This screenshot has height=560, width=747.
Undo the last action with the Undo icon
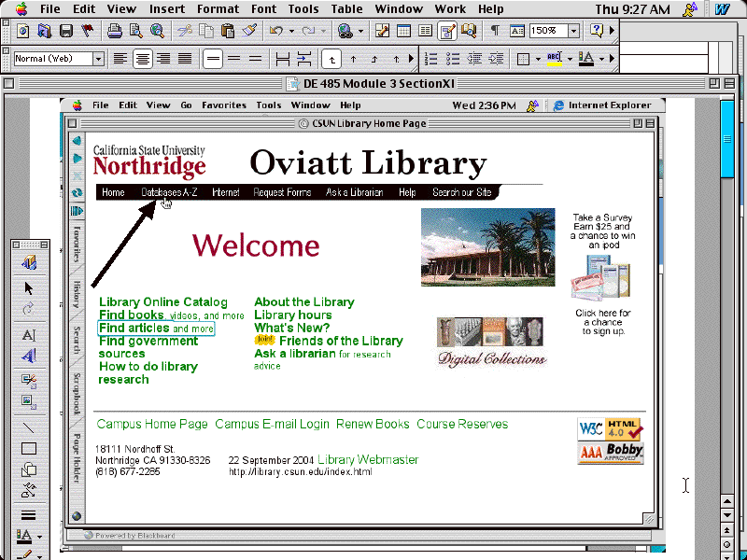coord(275,31)
